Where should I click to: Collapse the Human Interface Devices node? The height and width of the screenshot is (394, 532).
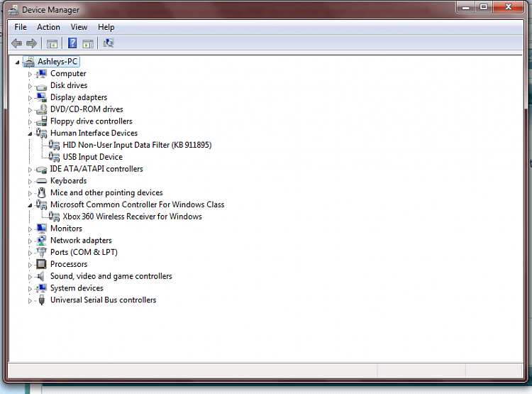[30, 134]
